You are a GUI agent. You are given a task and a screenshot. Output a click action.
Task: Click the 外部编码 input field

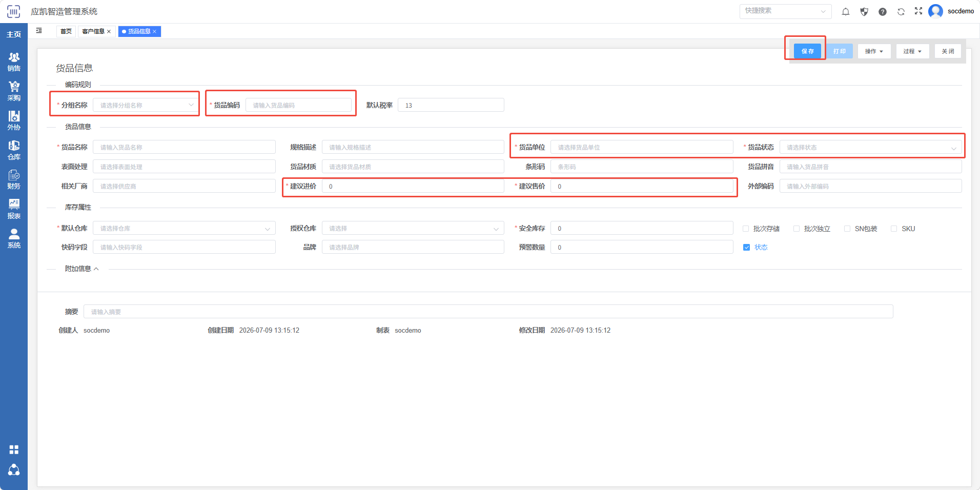870,186
